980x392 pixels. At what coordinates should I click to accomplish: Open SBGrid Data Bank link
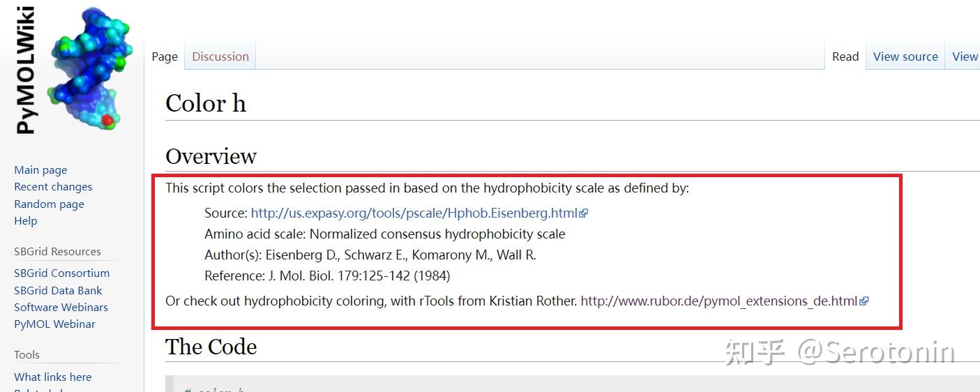[58, 290]
